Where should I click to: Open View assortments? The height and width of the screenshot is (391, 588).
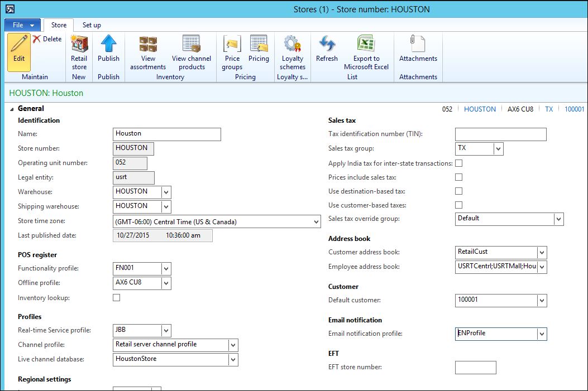point(148,52)
